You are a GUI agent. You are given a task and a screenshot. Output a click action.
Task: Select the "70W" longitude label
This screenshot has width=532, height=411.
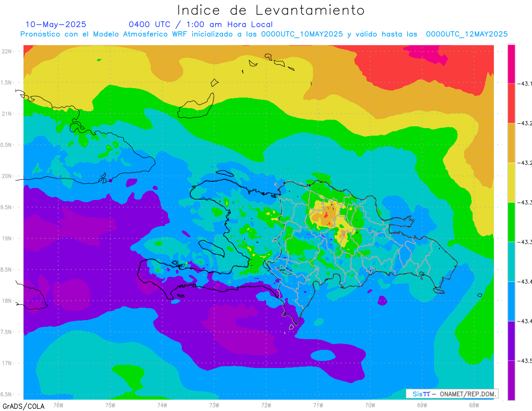coord(370,404)
